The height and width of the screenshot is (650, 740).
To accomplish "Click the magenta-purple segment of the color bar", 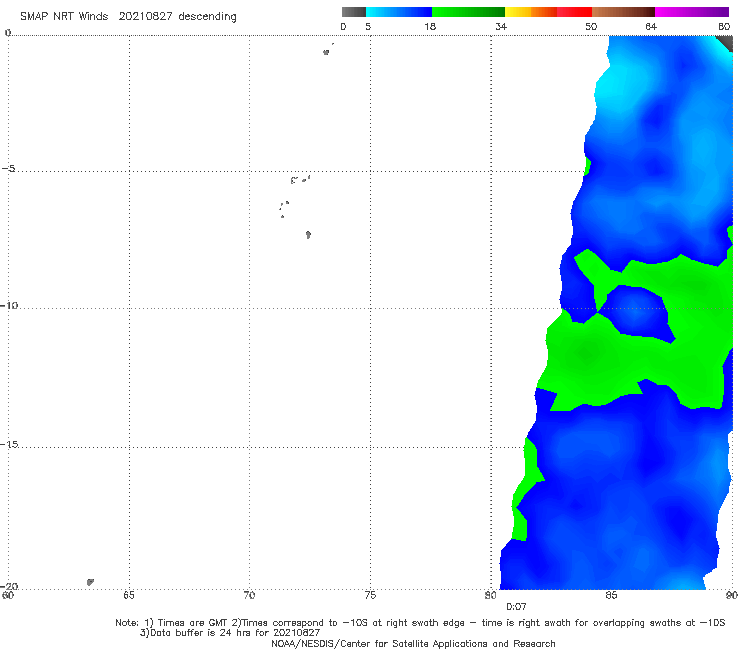I will [x=692, y=12].
